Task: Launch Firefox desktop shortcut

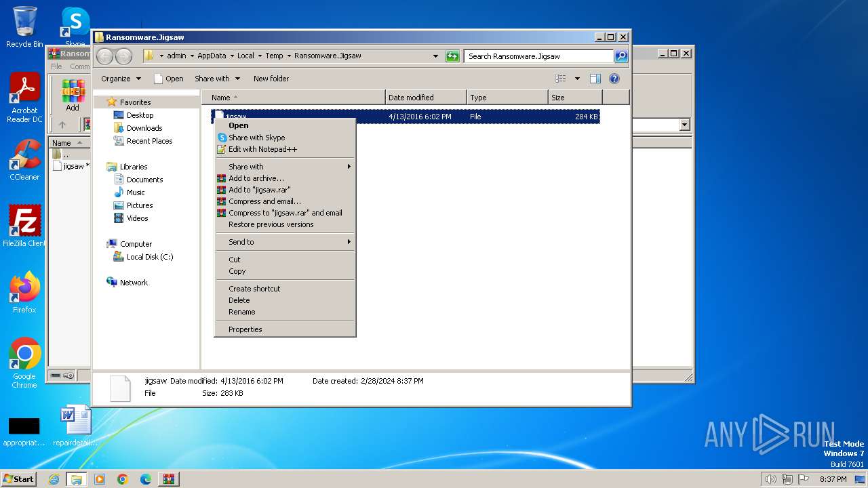Action: (24, 293)
